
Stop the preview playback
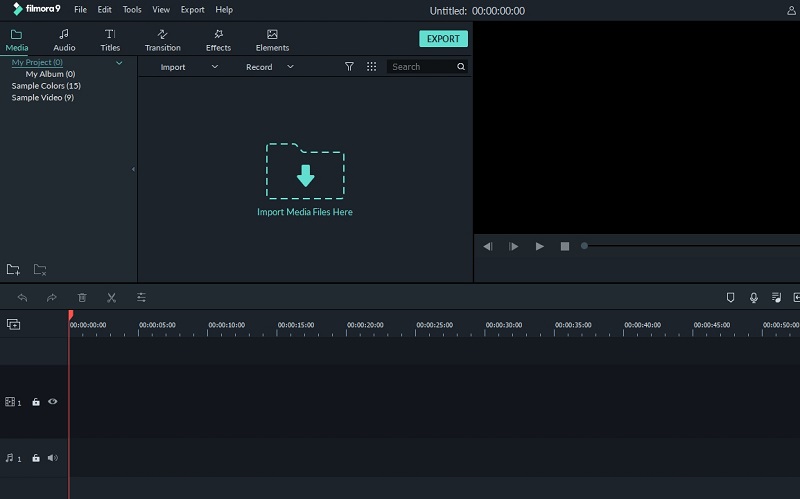point(565,246)
